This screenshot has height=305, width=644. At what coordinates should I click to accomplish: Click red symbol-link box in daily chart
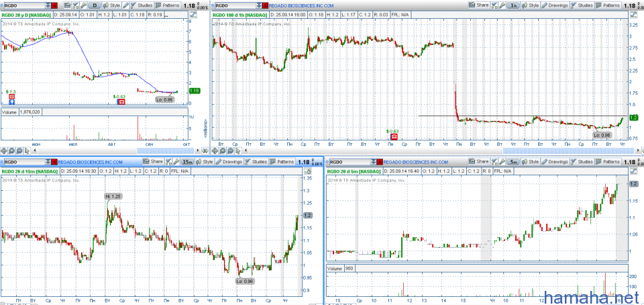point(54,6)
